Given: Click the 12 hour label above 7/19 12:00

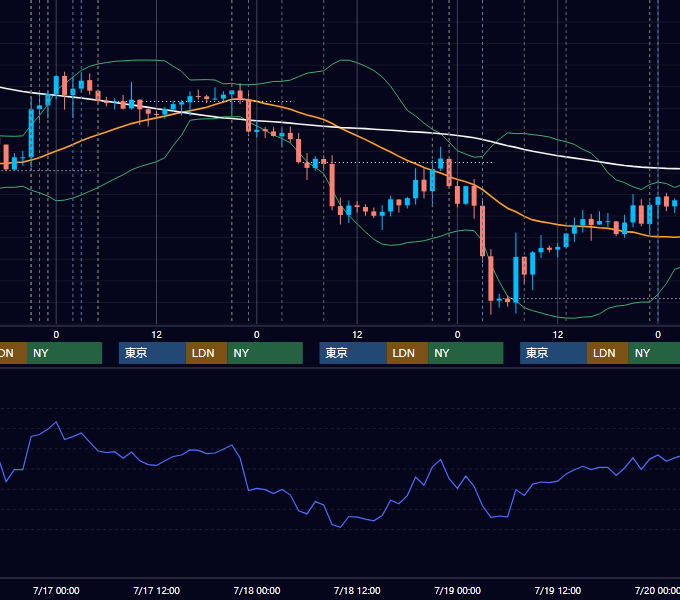Looking at the screenshot, I should 558,335.
